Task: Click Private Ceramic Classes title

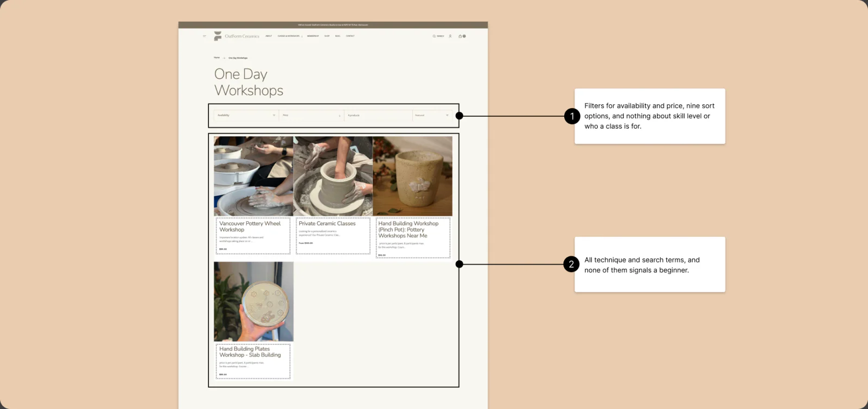Action: (x=327, y=223)
